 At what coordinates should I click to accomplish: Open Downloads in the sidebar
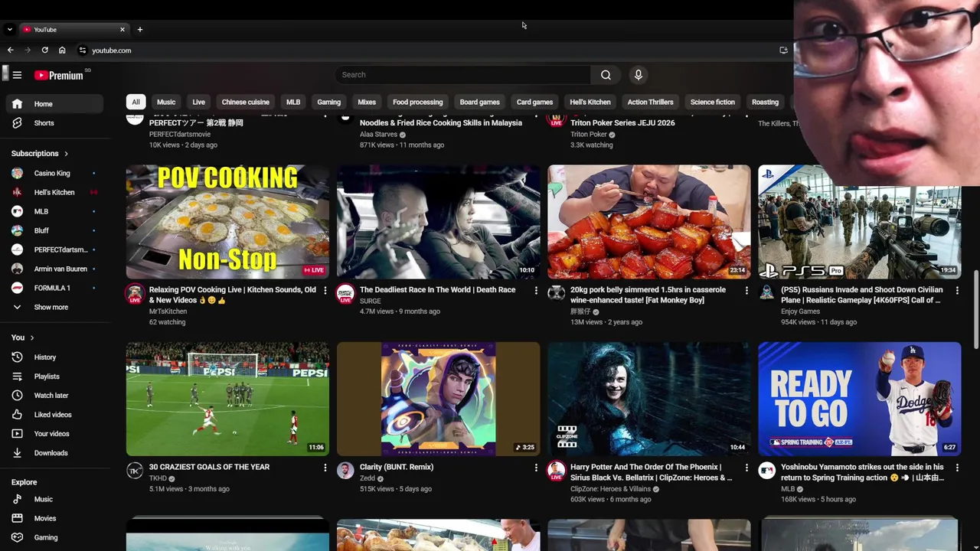(x=54, y=453)
